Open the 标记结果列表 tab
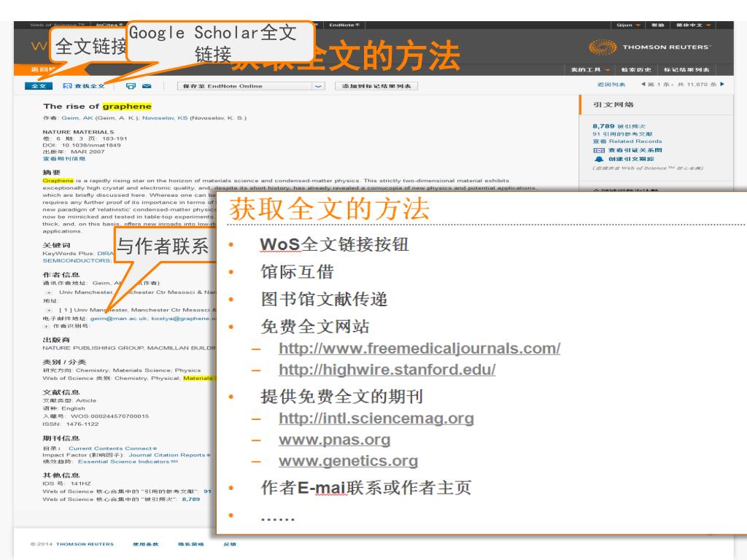The width and height of the screenshot is (747, 560). click(686, 70)
